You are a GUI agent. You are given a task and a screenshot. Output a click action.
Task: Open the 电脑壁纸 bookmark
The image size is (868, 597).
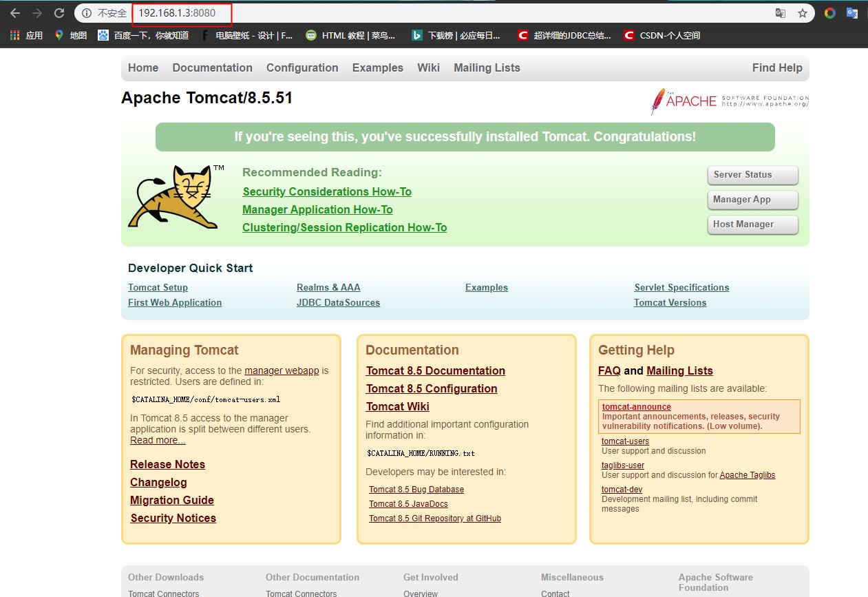coord(246,35)
